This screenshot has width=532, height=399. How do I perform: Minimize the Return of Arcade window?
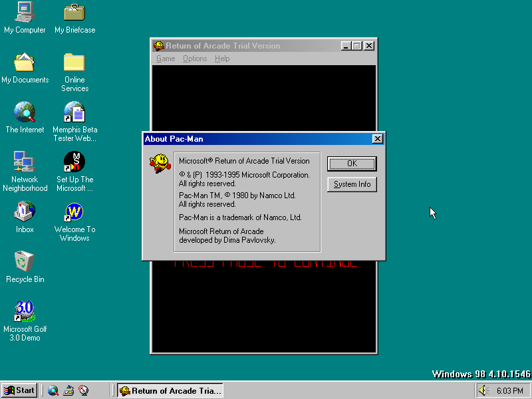(346, 46)
